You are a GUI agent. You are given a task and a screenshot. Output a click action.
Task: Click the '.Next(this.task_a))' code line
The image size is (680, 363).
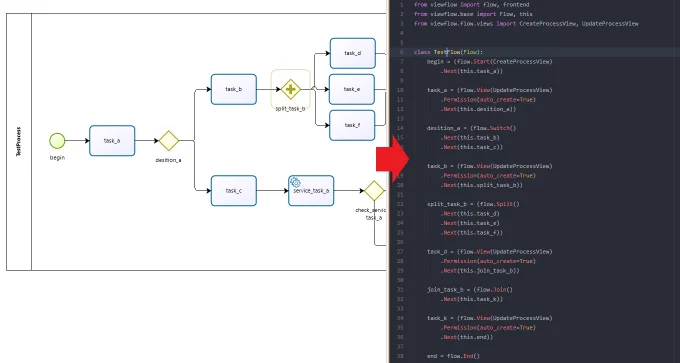(472, 71)
